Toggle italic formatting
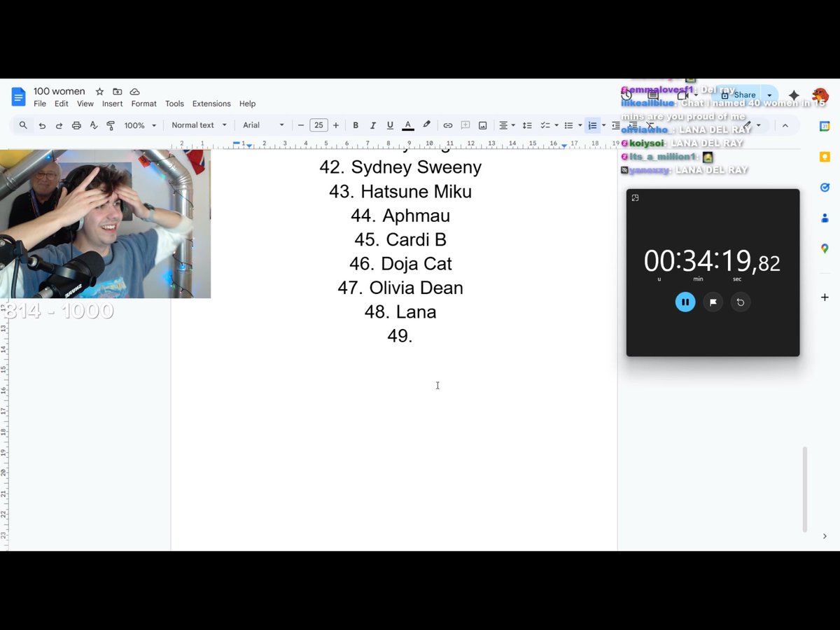The height and width of the screenshot is (630, 840). (x=372, y=125)
